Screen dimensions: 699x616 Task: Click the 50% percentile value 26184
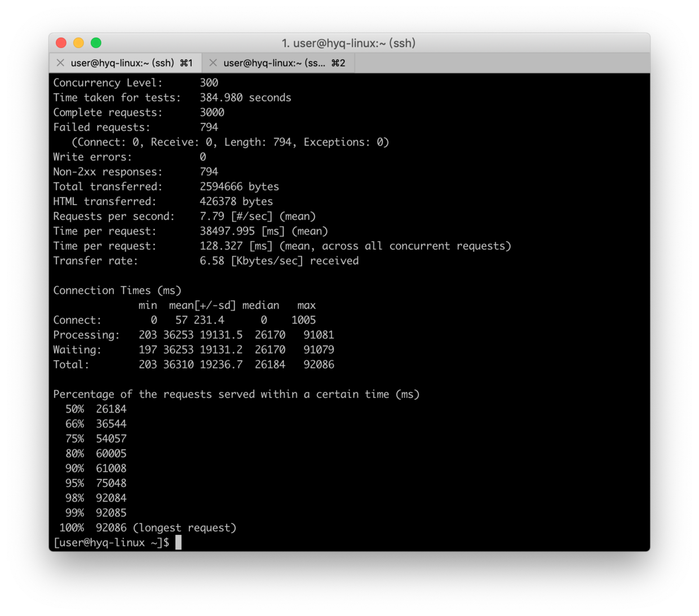click(x=111, y=409)
